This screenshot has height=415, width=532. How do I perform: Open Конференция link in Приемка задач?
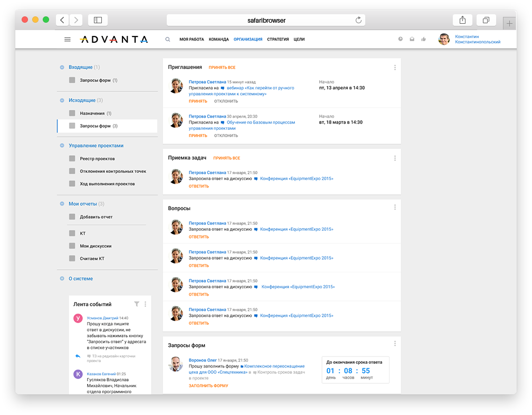pos(297,178)
